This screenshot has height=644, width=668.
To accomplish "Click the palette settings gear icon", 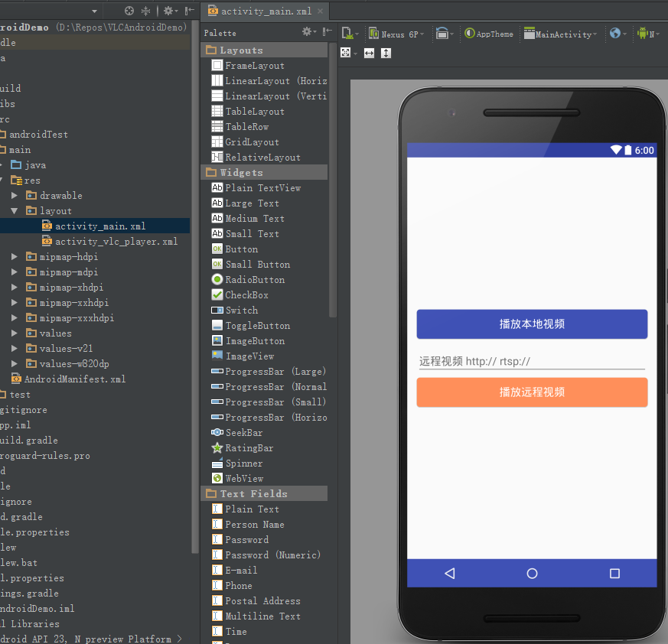I will 308,32.
